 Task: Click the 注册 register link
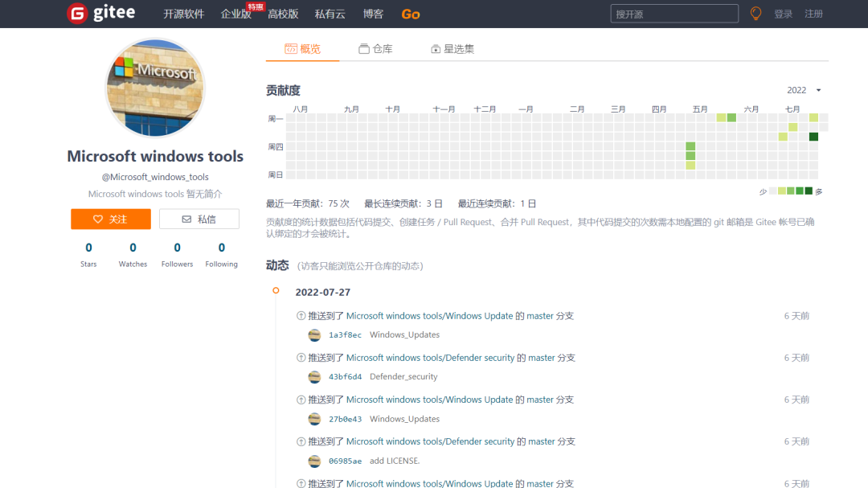click(x=813, y=14)
